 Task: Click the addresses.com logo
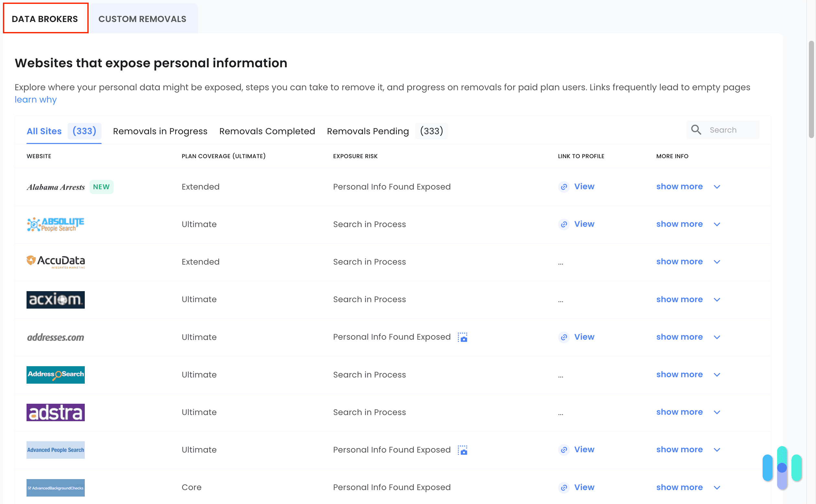click(x=55, y=337)
